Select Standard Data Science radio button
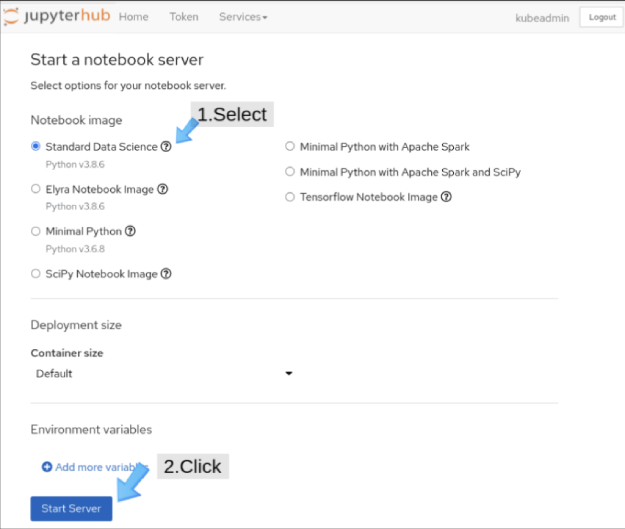This screenshot has width=625, height=529. click(x=36, y=147)
